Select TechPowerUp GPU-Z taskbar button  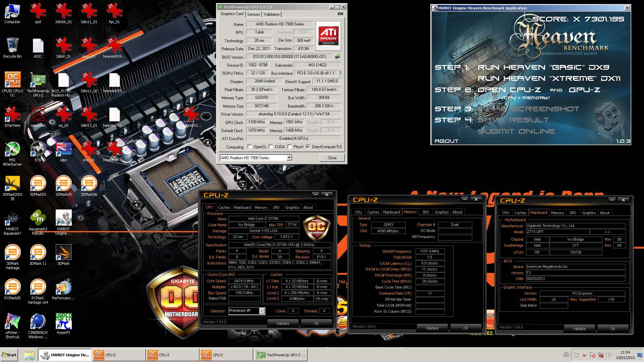coord(281,355)
